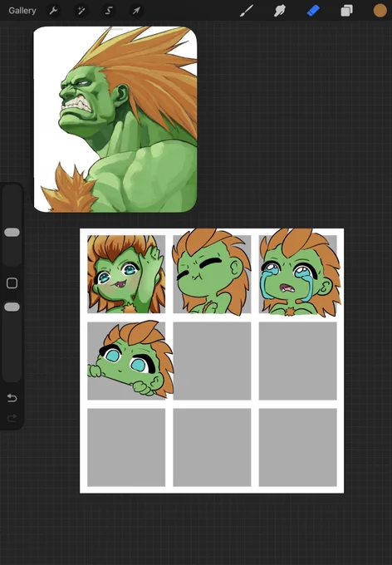Open the Layers panel

coord(346,11)
